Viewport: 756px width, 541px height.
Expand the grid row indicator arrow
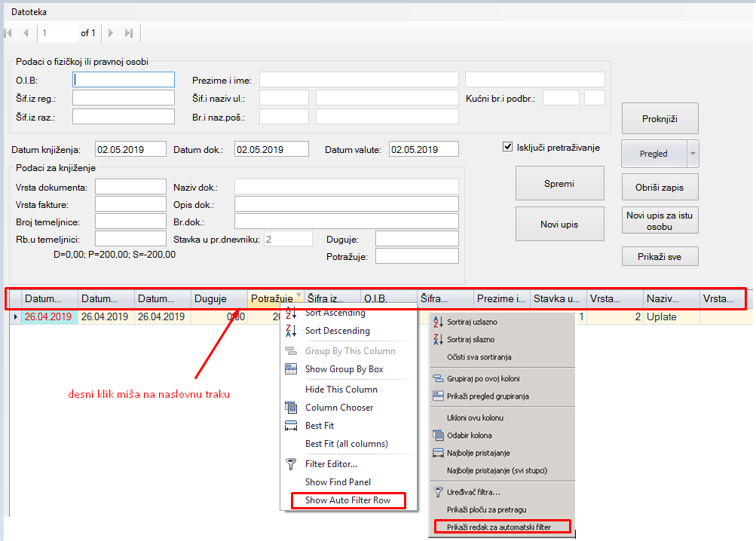click(x=16, y=317)
